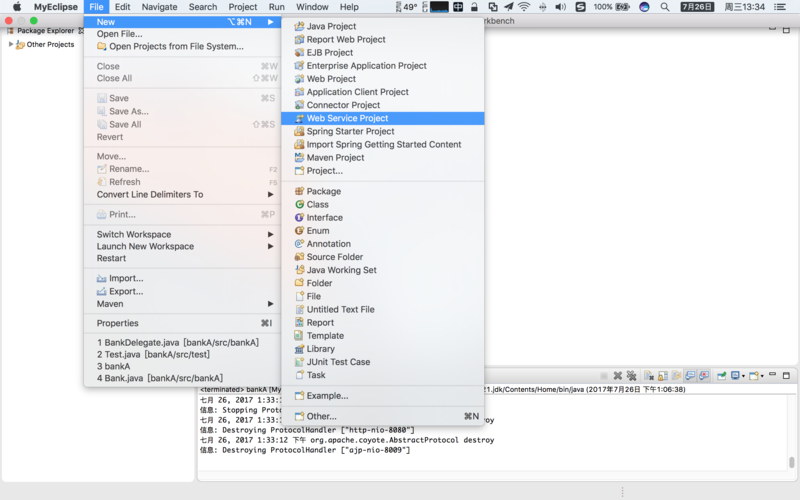Pick Application Client Project
800x500 pixels.
(382, 92)
